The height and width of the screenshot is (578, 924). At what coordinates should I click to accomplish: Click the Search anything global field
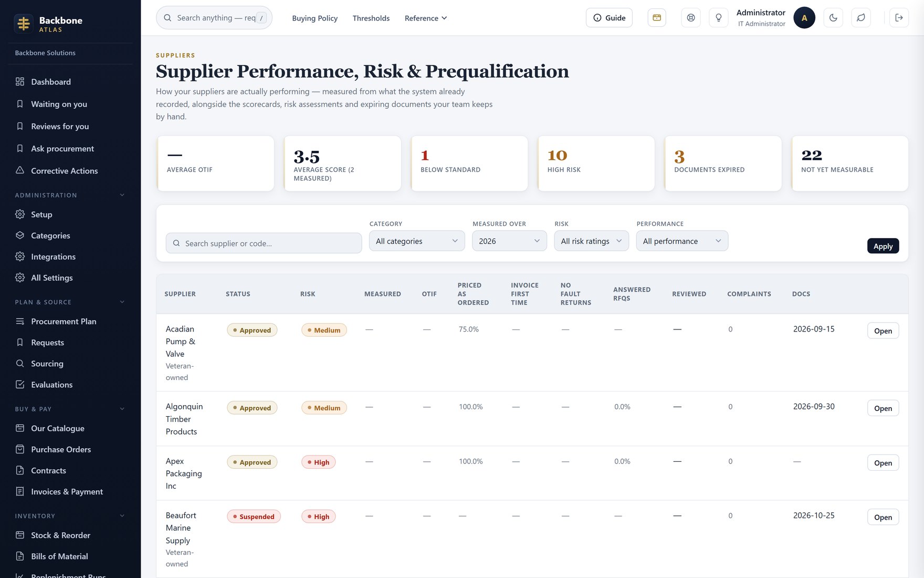(214, 18)
